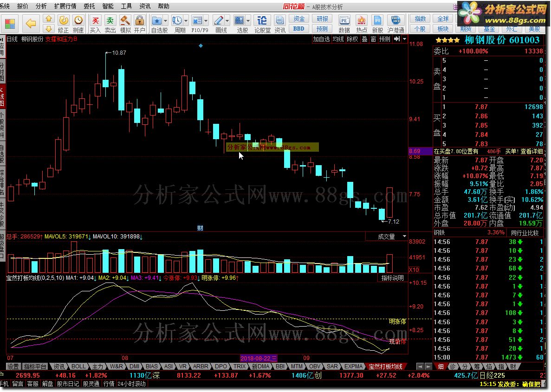Switch to the BOLL indicator tab
The width and height of the screenshot is (551, 392).
click(x=78, y=366)
